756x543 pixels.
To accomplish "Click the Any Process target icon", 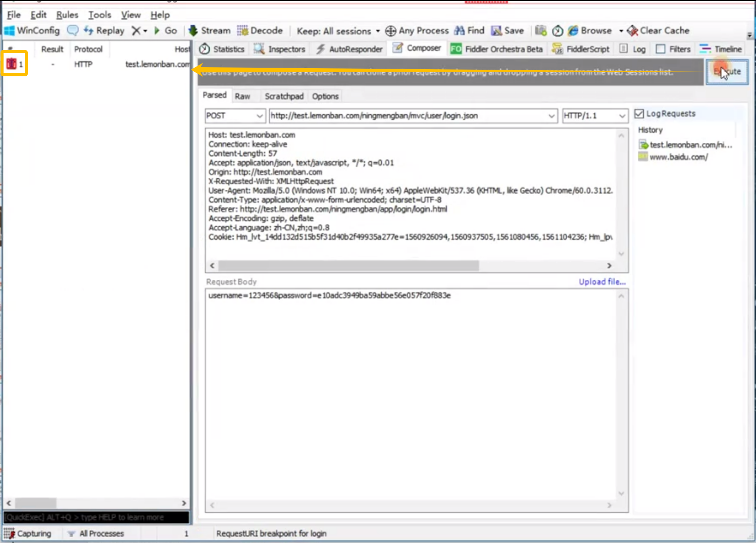I will point(391,31).
